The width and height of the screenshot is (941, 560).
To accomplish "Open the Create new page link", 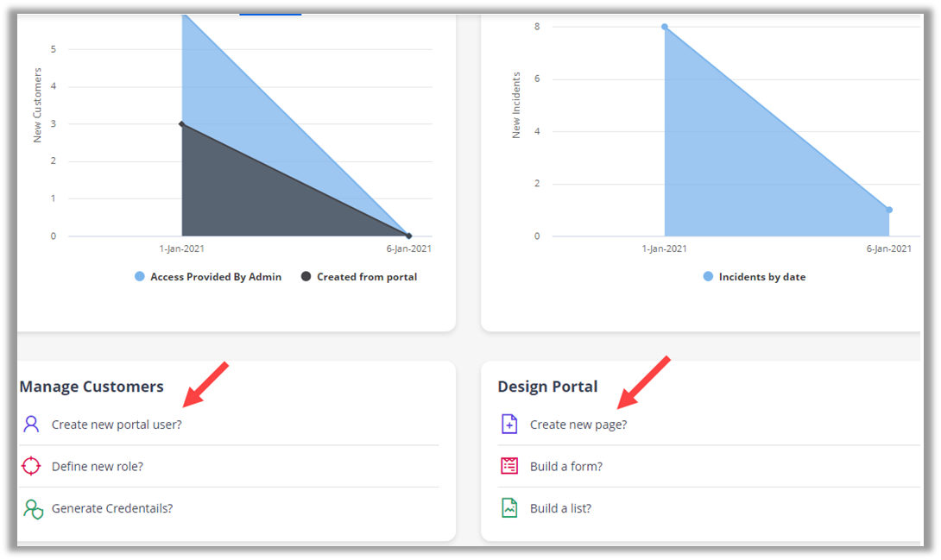I will 578,425.
